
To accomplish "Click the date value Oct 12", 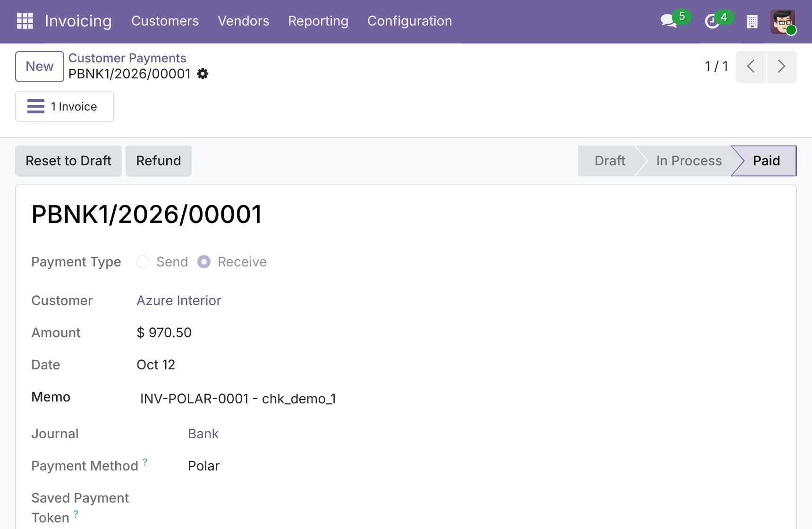I will [x=156, y=365].
